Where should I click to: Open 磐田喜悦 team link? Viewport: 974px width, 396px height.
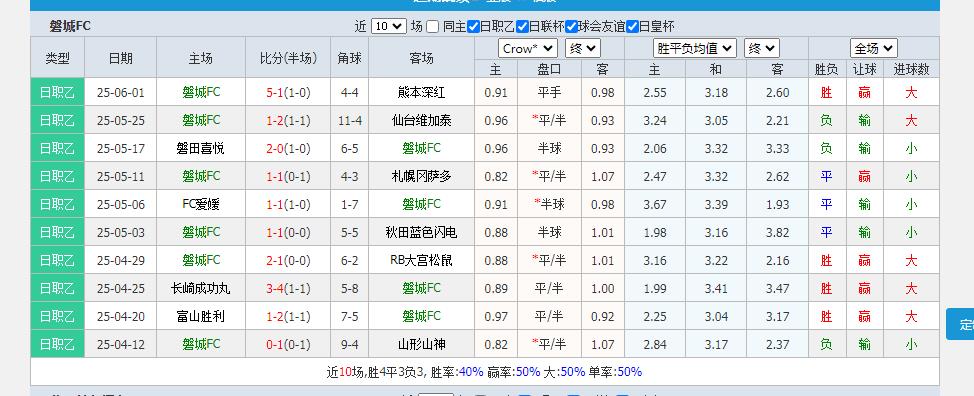point(201,148)
